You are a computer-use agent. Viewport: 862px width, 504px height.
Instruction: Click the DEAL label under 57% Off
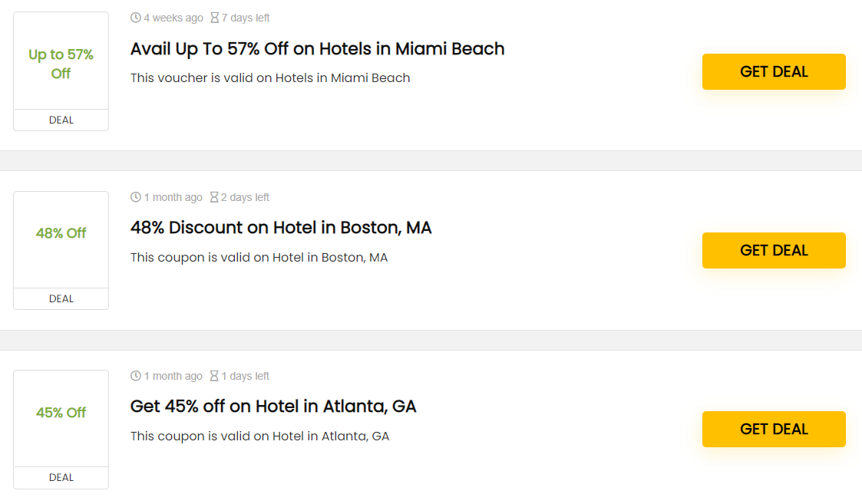[61, 120]
